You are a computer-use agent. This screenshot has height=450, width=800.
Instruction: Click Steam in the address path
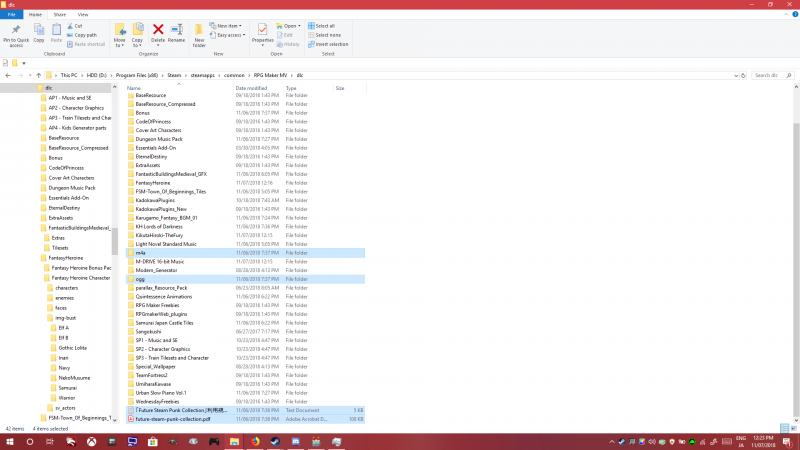point(174,76)
